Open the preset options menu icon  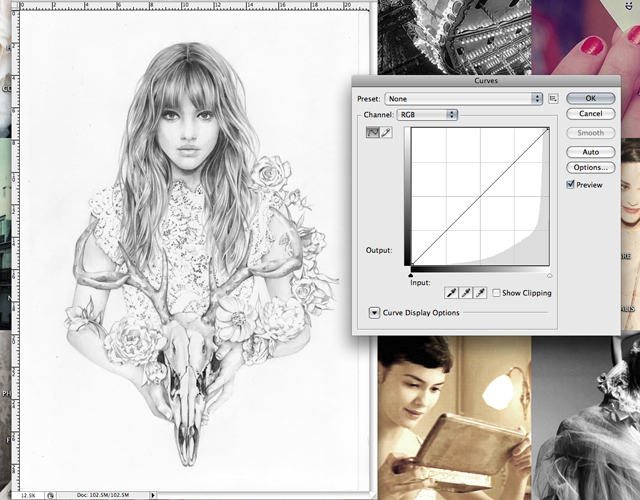(552, 99)
